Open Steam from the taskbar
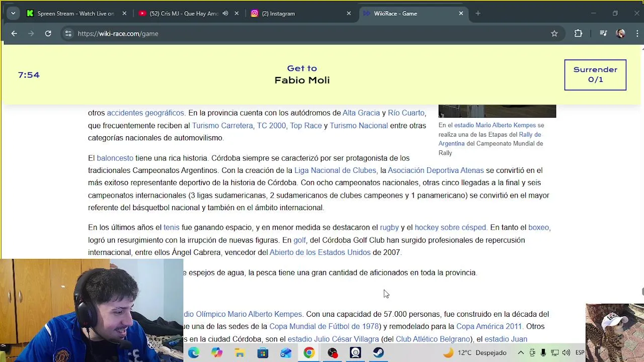Viewport: 644px width, 362px height. coord(378,353)
